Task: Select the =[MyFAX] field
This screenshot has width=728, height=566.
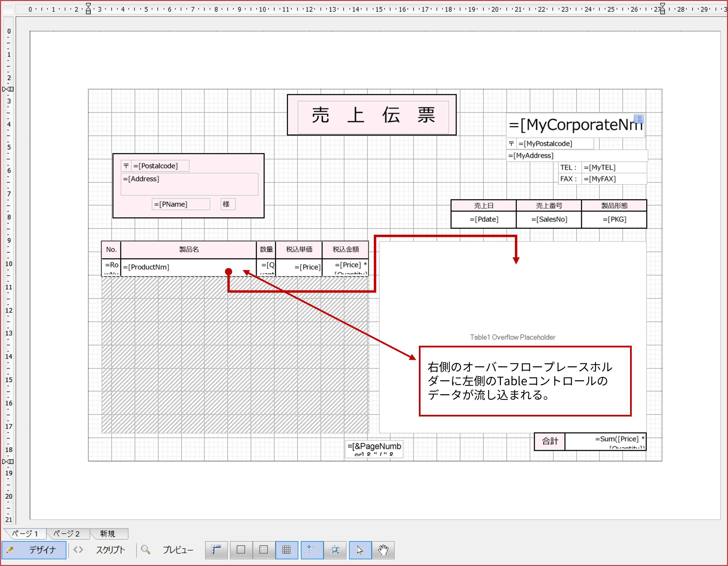Action: click(614, 179)
